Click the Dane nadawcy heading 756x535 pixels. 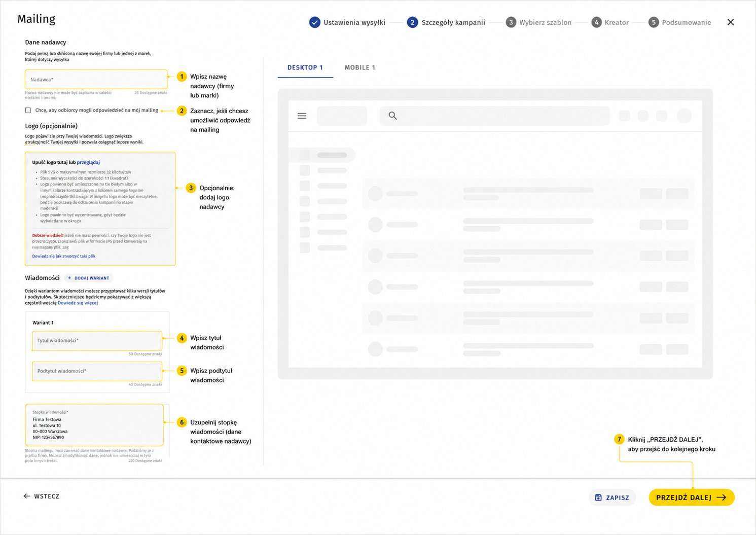click(46, 43)
